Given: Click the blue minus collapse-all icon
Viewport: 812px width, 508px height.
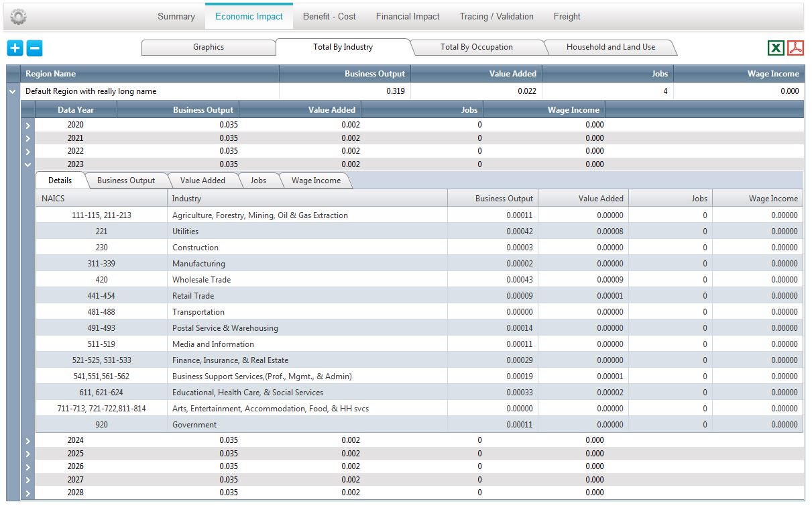Looking at the screenshot, I should [x=35, y=48].
